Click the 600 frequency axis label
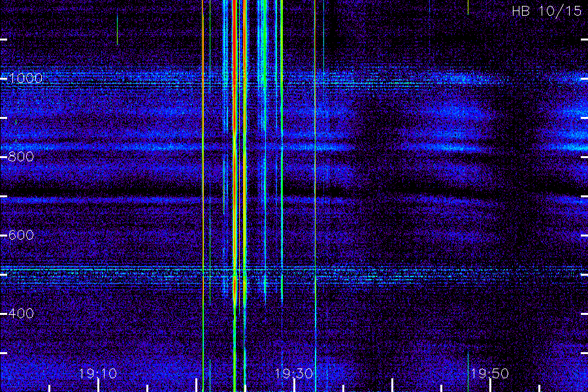The image size is (588, 392). point(21,235)
